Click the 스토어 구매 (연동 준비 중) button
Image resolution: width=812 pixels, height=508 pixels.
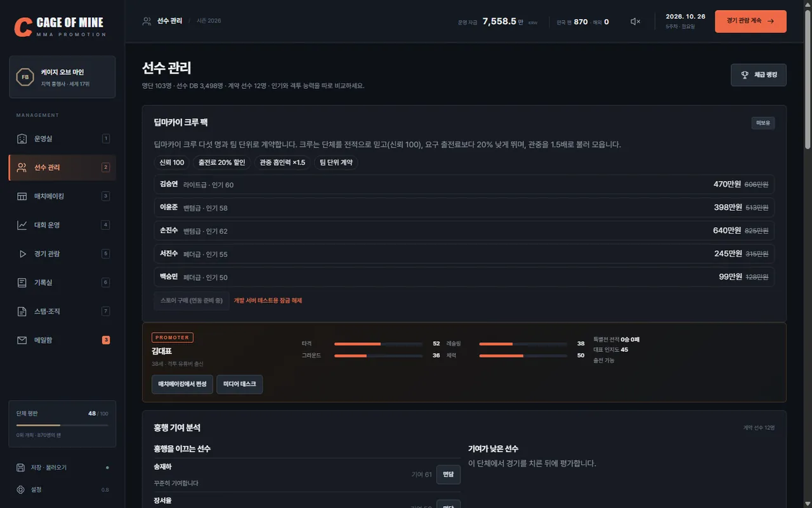192,301
